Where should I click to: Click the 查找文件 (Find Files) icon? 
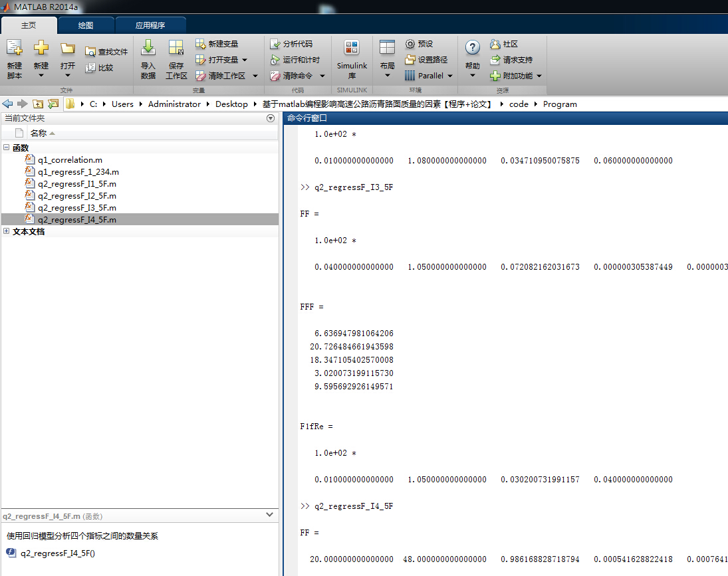pos(90,51)
